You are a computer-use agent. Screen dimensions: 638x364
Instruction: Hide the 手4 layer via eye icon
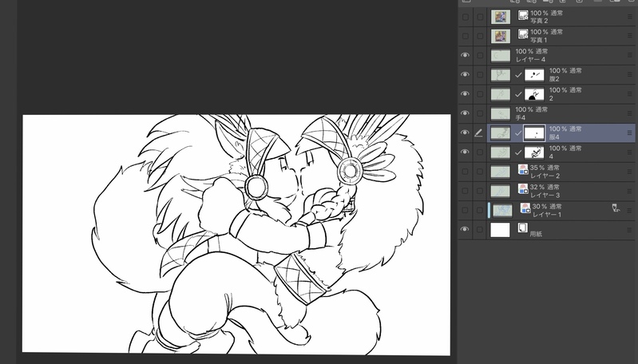point(465,113)
